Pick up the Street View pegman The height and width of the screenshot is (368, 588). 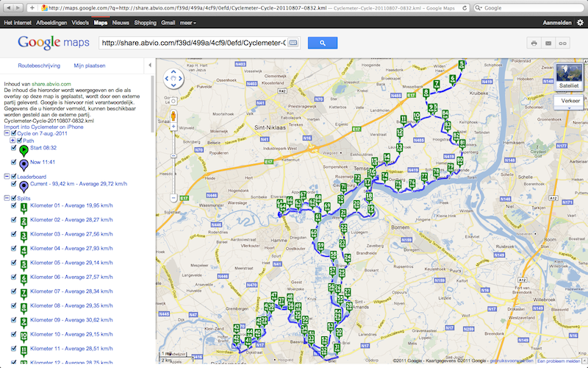tap(173, 116)
